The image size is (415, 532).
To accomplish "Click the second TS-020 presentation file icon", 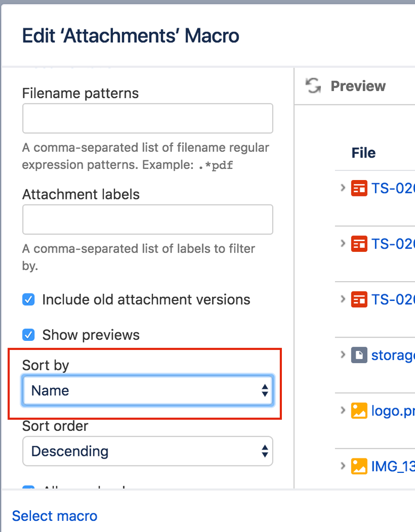I will point(359,243).
